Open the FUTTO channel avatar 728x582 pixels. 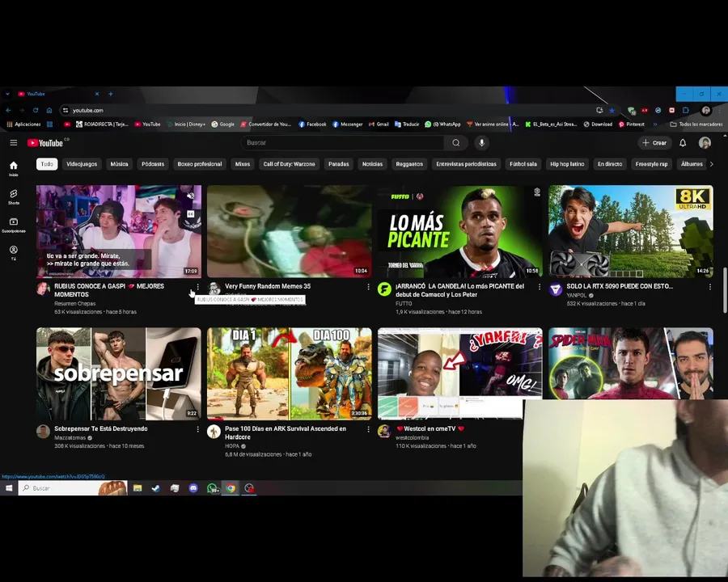tap(384, 289)
